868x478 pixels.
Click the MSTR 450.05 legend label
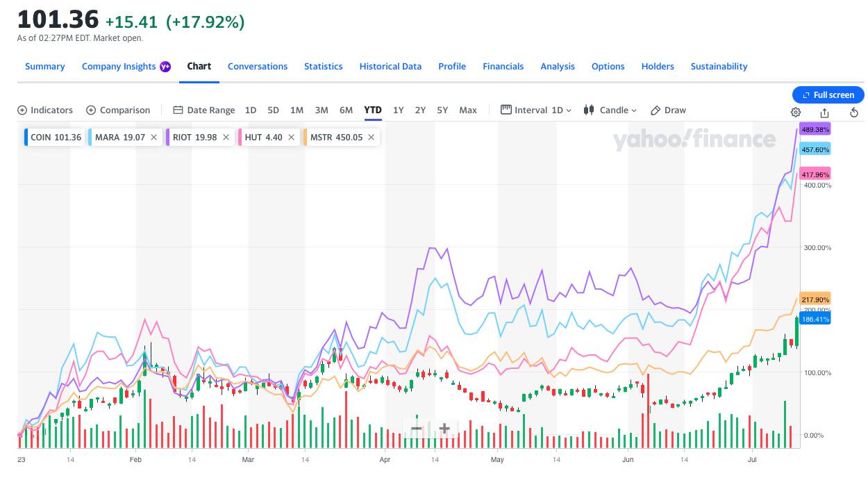[x=336, y=138]
